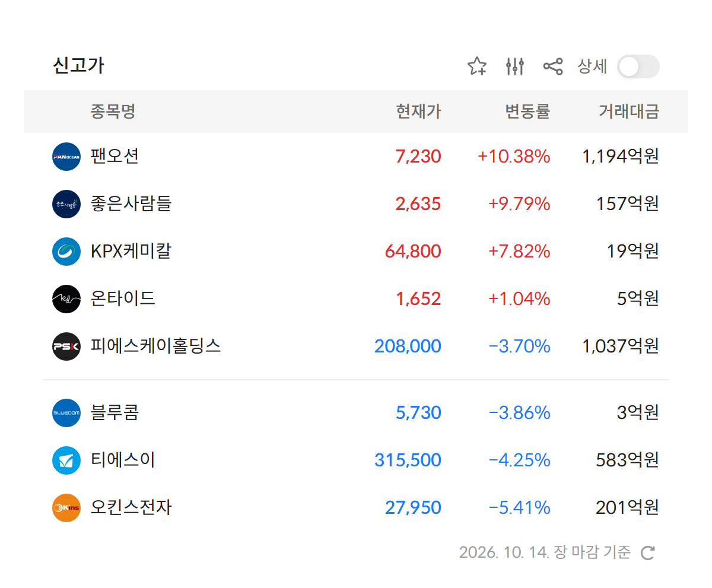Image resolution: width=712 pixels, height=588 pixels.
Task: Select trading value 157억원
Action: (x=628, y=204)
